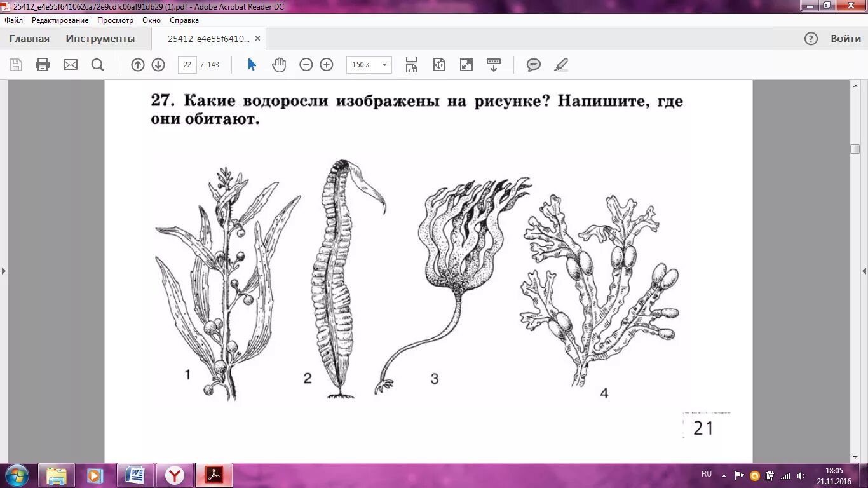Go to next page arrow
Viewport: 868px width, 488px height.
158,65
